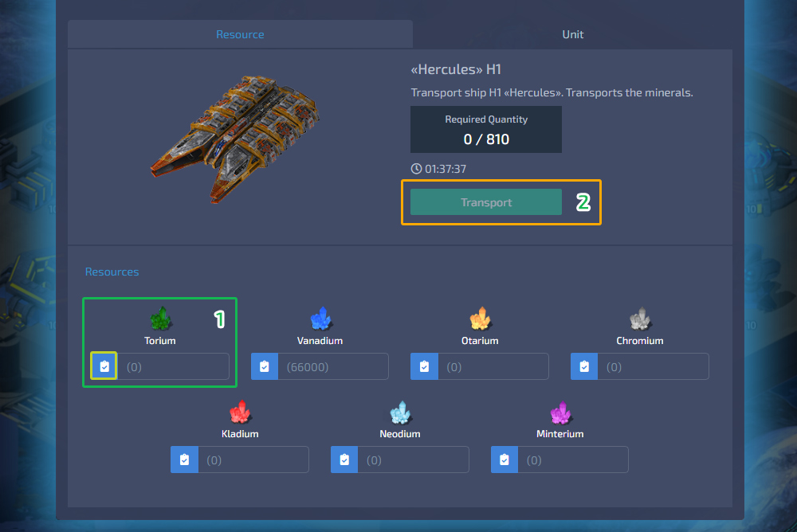Click the Otarium label text

480,340
